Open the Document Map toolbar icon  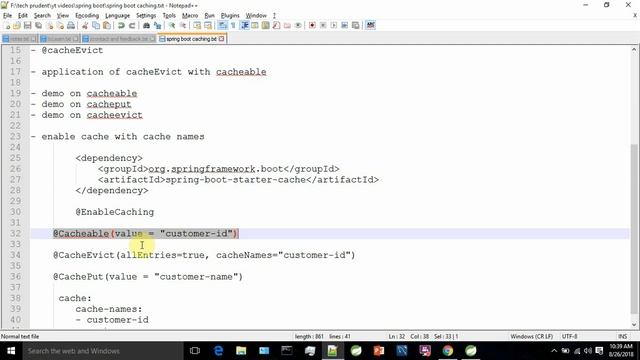pos(266,25)
